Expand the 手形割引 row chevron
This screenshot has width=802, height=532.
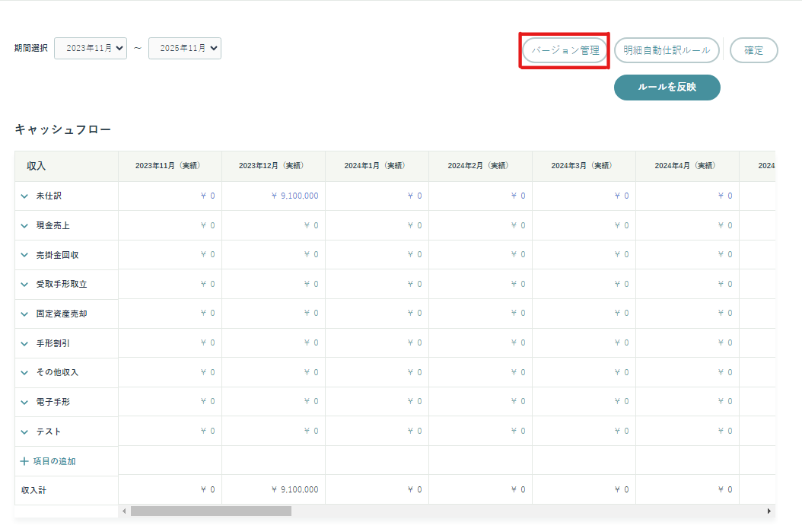pos(24,344)
